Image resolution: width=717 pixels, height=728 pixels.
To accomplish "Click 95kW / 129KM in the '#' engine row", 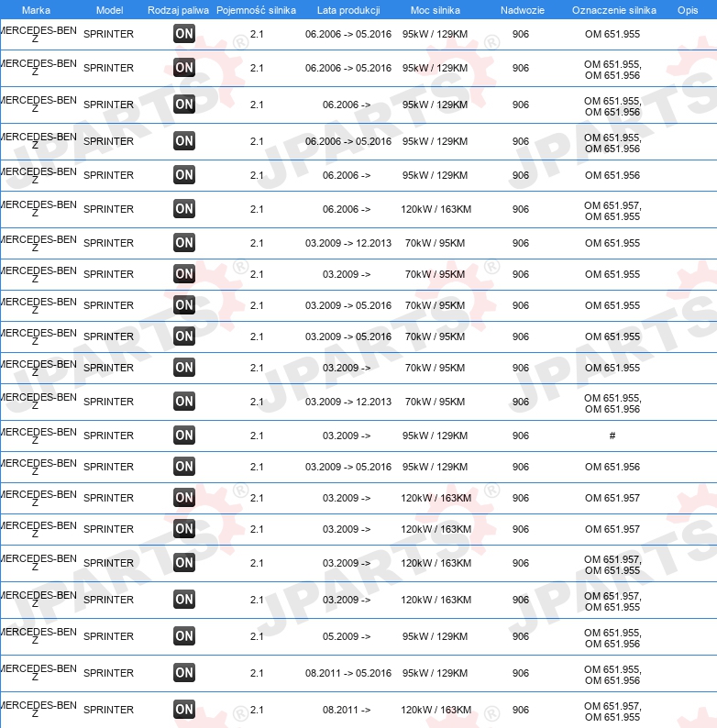I will pyautogui.click(x=436, y=436).
